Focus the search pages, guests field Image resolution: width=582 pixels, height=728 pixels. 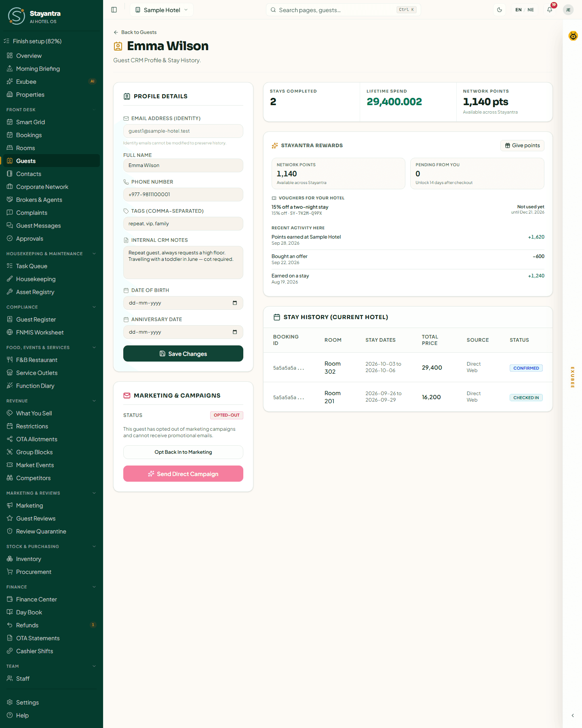point(344,10)
